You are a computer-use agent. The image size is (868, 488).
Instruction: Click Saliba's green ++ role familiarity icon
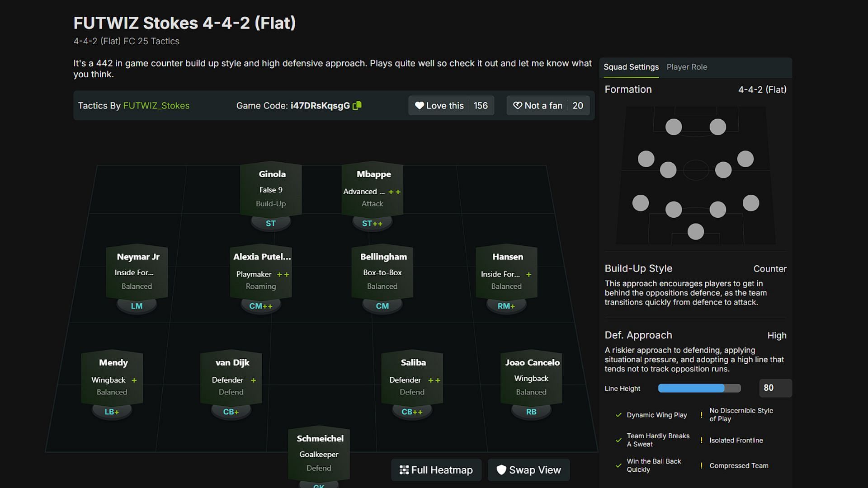click(x=434, y=380)
